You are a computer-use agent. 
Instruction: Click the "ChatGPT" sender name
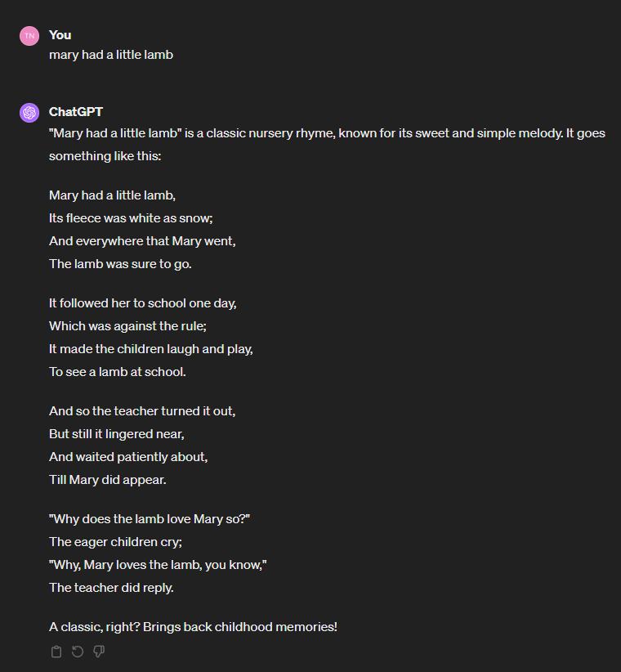tap(76, 112)
